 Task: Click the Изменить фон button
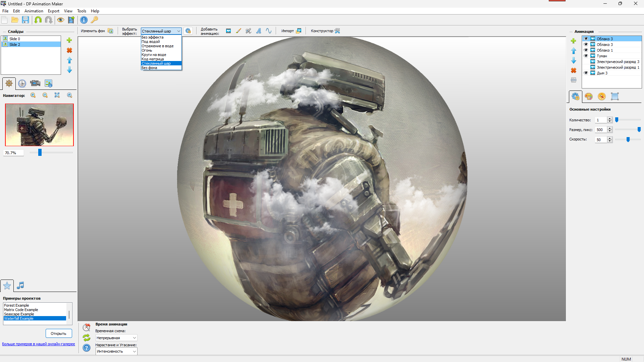click(x=97, y=31)
